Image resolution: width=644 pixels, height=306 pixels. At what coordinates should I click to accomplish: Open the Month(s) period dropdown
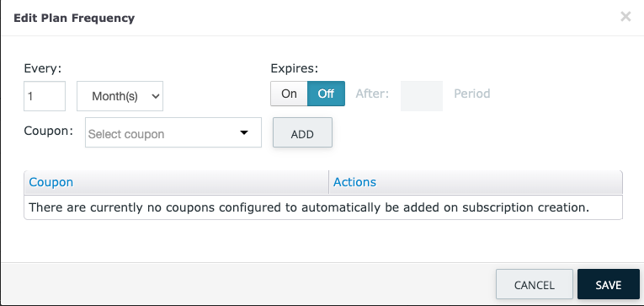tap(120, 96)
